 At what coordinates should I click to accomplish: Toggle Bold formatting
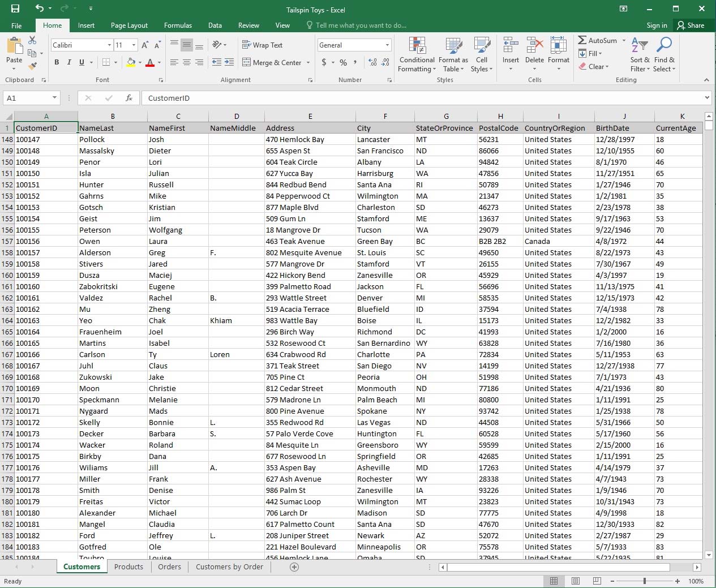coord(57,62)
